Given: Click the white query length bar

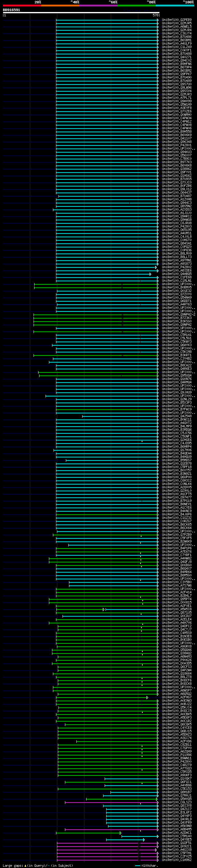Looking at the screenshot, I should point(81,13).
